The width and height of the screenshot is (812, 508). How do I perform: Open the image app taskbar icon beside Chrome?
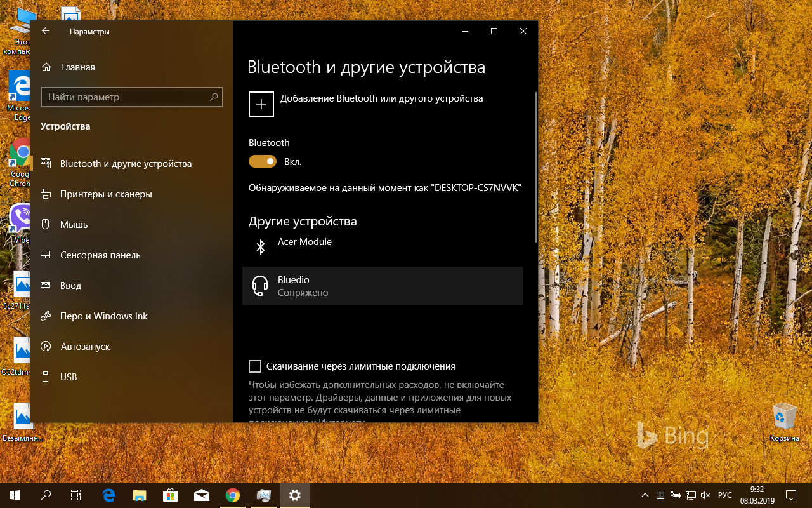pyautogui.click(x=264, y=495)
